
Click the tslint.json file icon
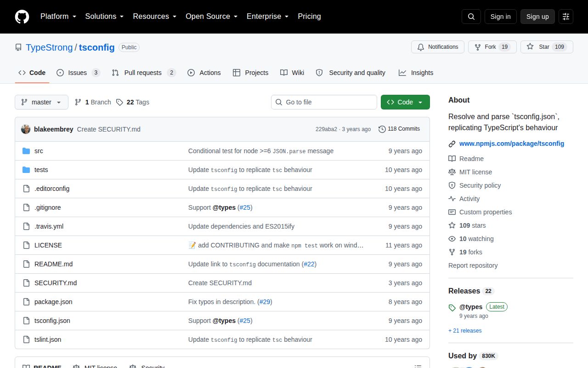(x=26, y=339)
